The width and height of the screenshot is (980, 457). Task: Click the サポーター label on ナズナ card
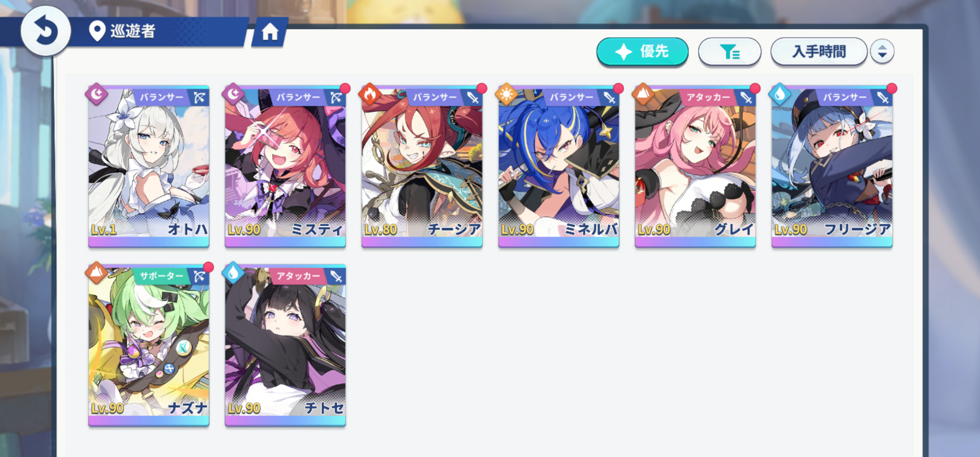point(161,276)
